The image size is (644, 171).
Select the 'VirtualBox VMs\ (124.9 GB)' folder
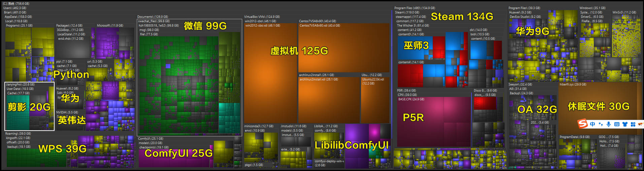pyautogui.click(x=262, y=17)
